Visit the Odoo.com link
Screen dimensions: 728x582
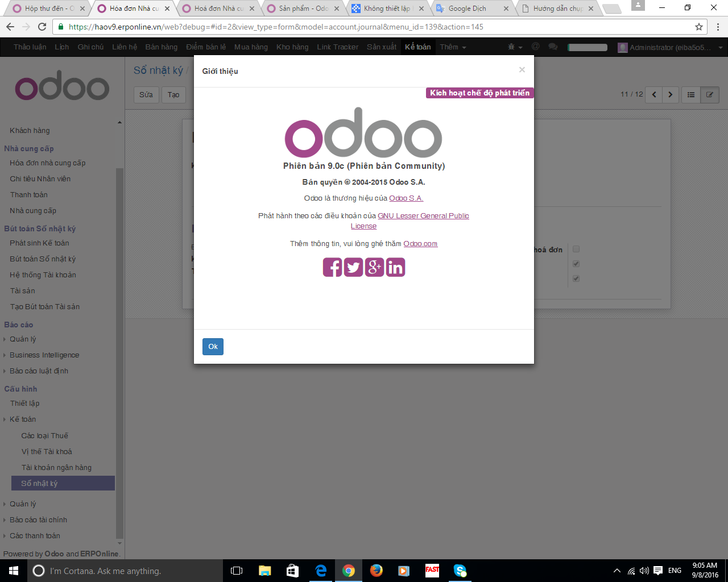pos(420,244)
